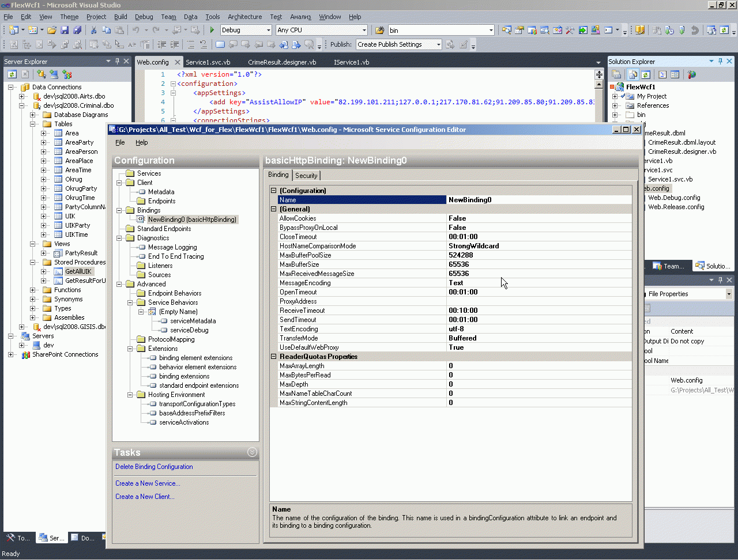Switch to the Security tab
This screenshot has width=738, height=560.
(306, 176)
